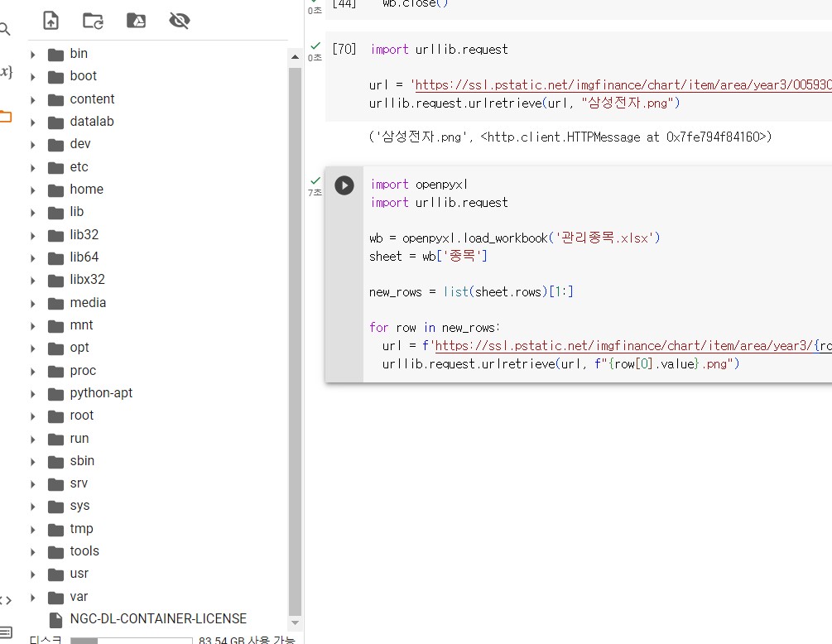Click the output text of cell 70
The width and height of the screenshot is (832, 644).
[570, 137]
